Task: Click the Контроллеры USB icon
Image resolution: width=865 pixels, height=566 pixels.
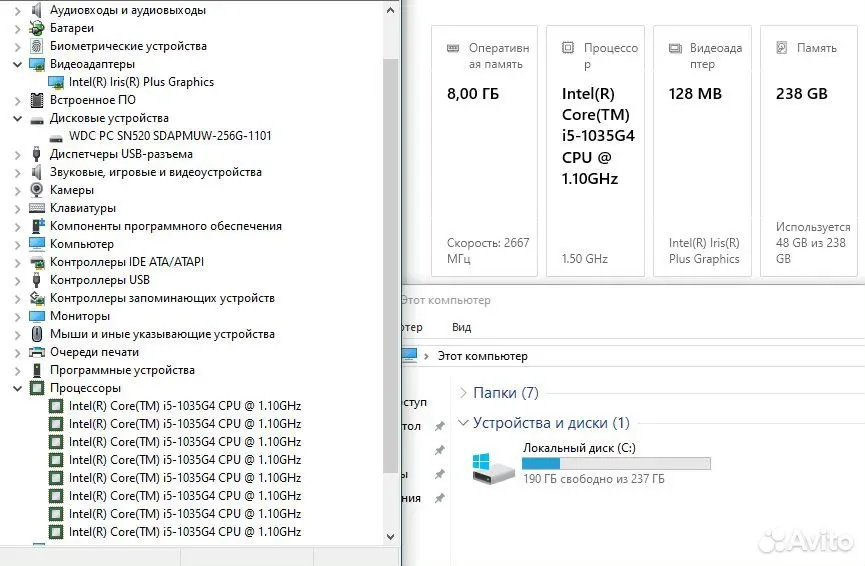Action: [36, 280]
